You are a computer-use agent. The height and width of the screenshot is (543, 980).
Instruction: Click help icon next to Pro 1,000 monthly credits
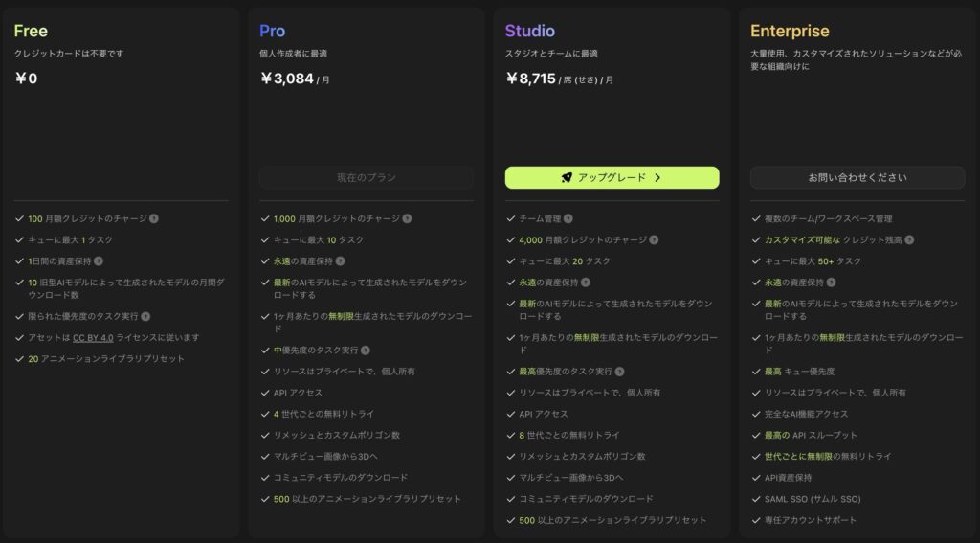coord(407,219)
